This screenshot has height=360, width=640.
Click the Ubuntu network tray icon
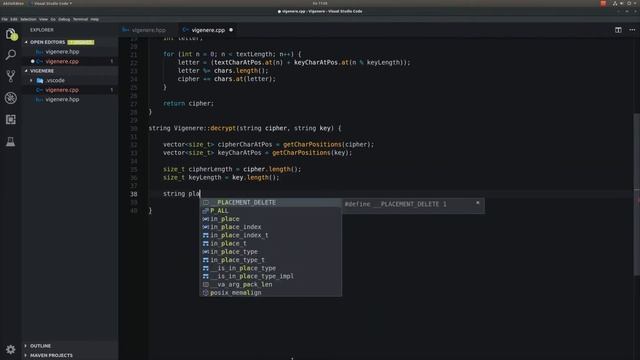click(x=615, y=3)
